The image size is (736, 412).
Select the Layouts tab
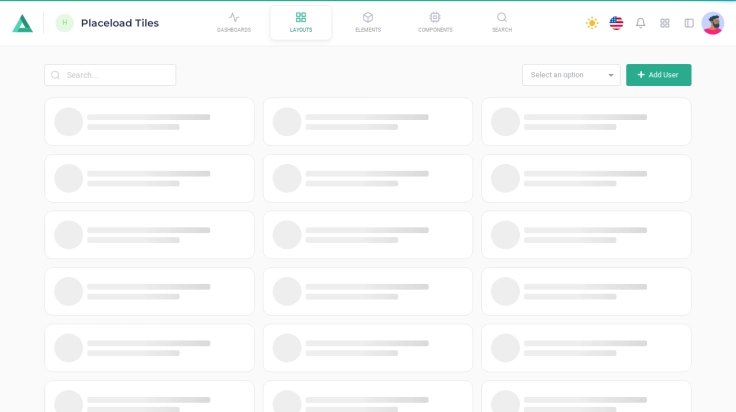301,22
